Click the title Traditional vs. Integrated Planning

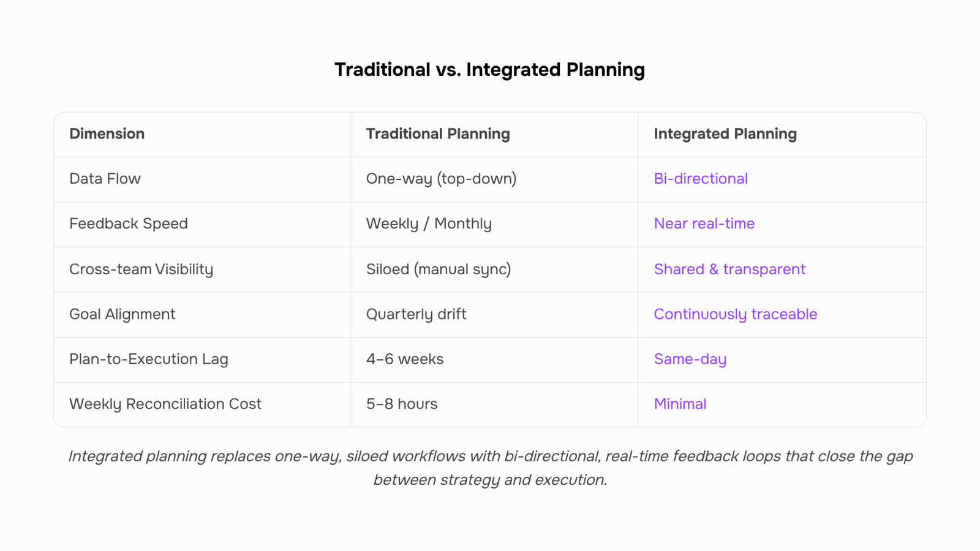point(489,70)
